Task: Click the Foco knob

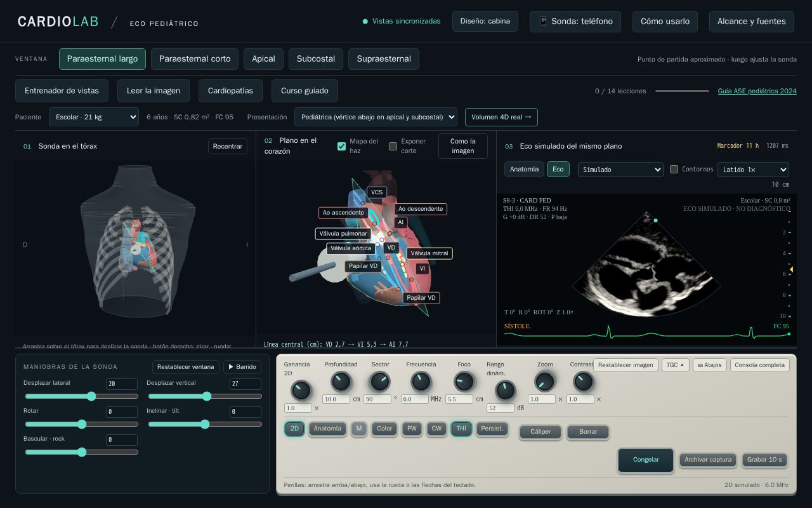Action: tap(464, 382)
